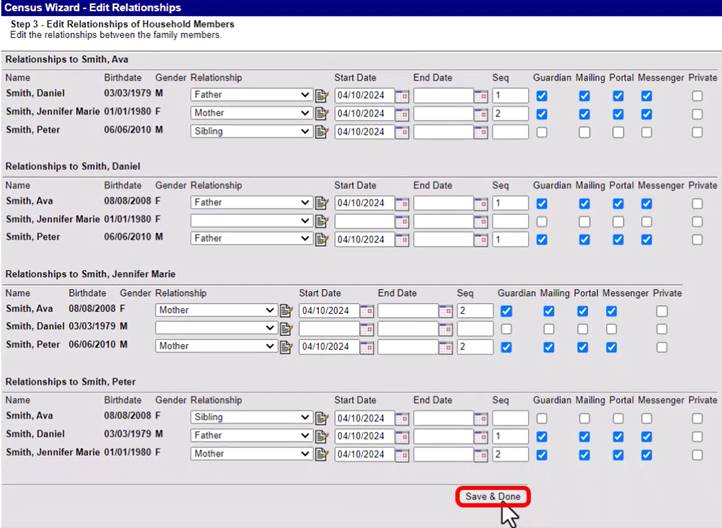Uncheck Portal for Ava in Jennifer Marie's relationships
722x528 pixels.
[582, 311]
